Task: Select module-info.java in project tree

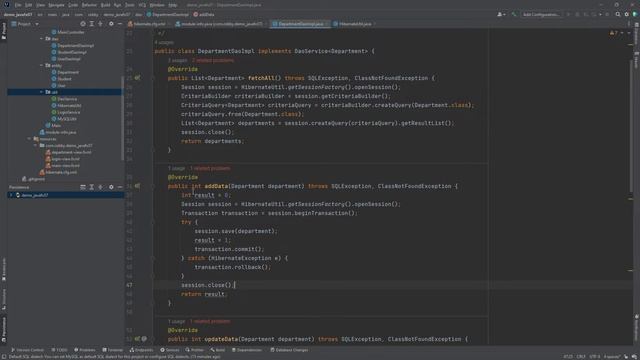Action: (58, 132)
